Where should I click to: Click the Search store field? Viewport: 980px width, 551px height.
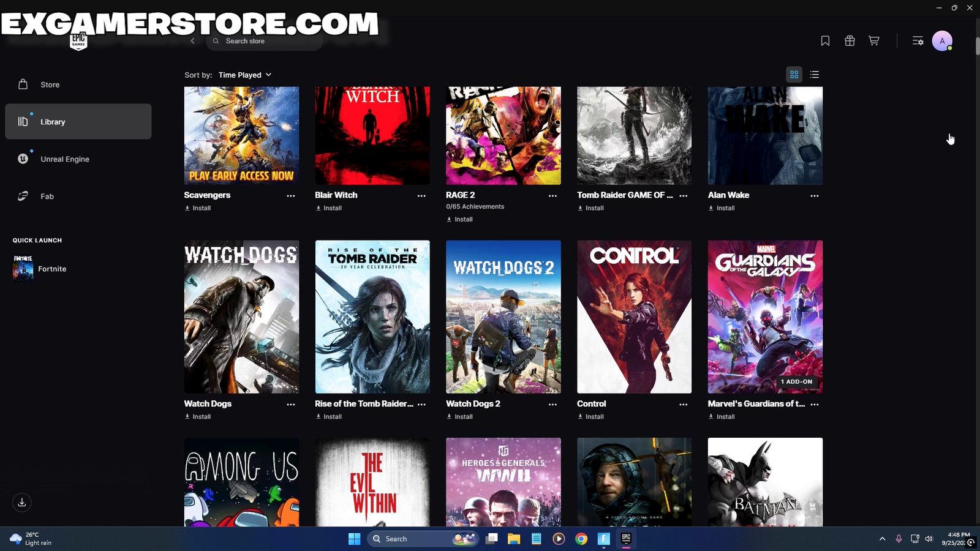[265, 41]
